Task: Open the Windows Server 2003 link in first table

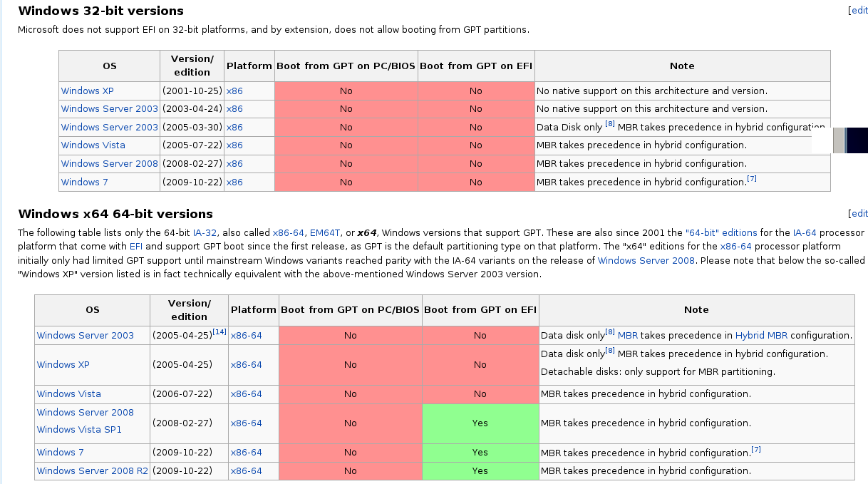Action: point(109,108)
